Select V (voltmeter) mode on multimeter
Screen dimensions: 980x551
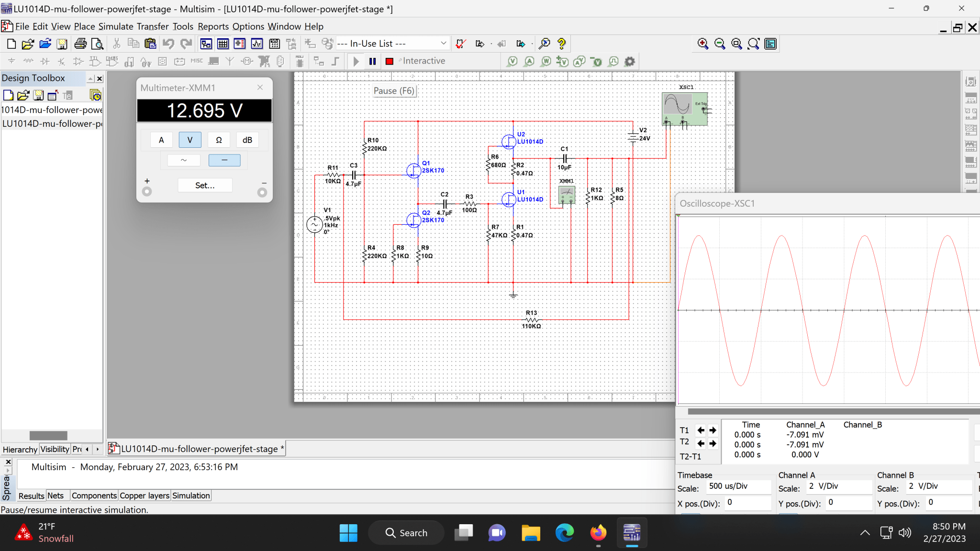pos(190,140)
